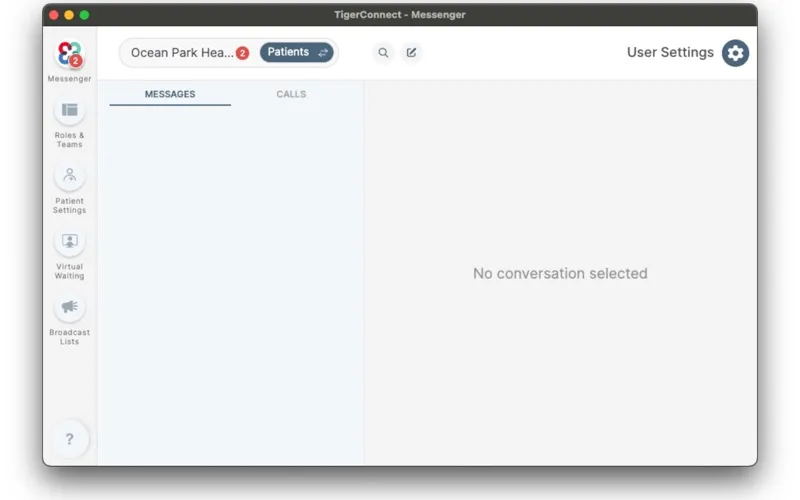Click the red unread badge beside Ocean Park

242,53
